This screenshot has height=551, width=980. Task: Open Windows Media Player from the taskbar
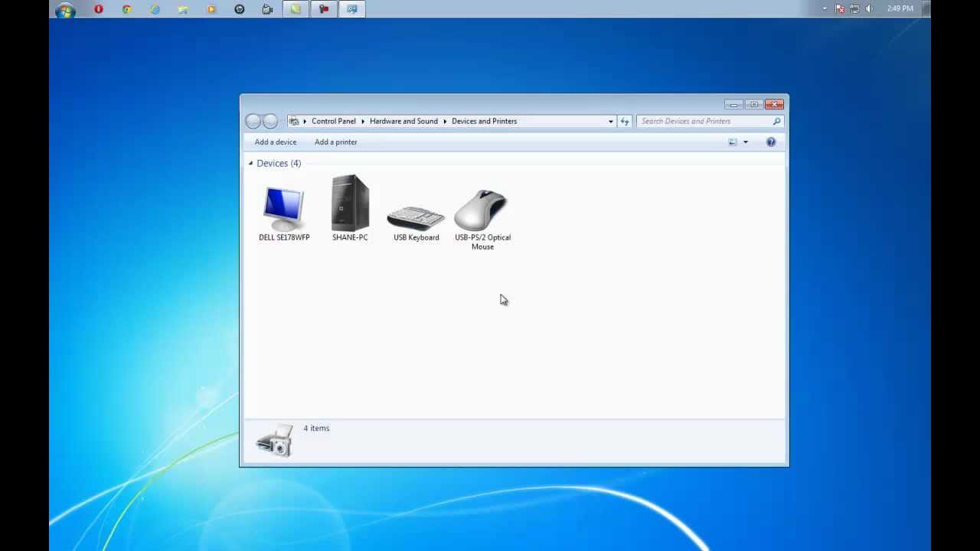coord(211,9)
